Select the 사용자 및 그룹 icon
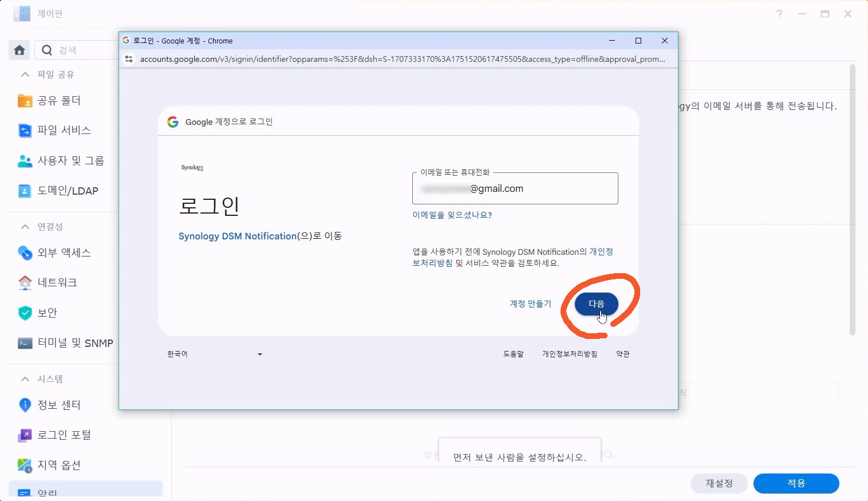868x501 pixels. [25, 161]
